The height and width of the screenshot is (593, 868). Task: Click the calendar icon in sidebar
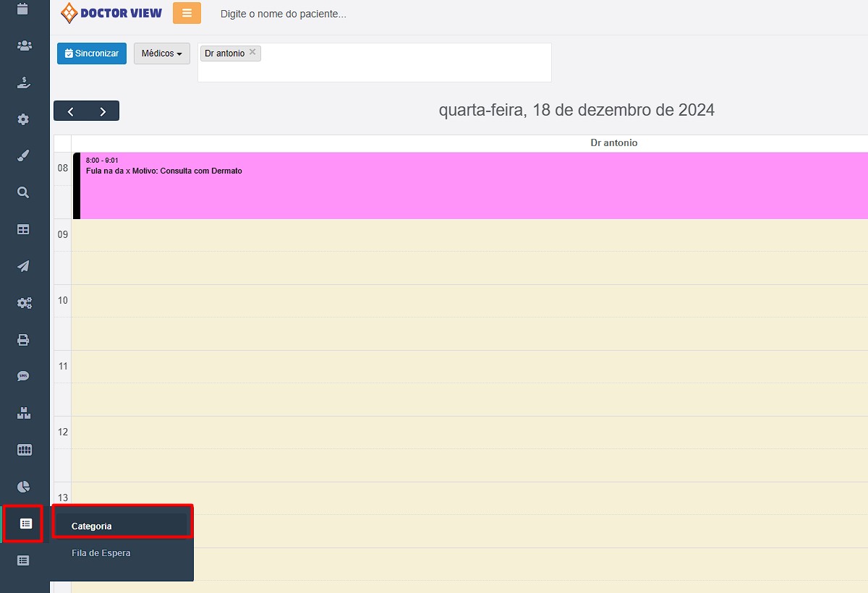pyautogui.click(x=23, y=9)
